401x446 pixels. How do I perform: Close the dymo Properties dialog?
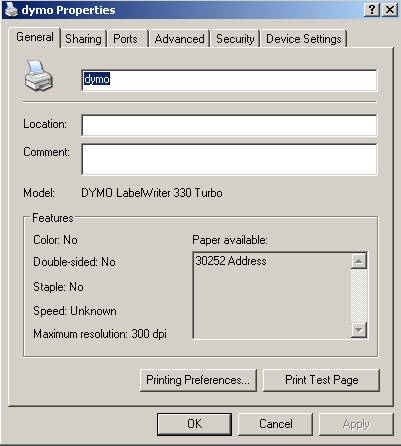(x=389, y=10)
